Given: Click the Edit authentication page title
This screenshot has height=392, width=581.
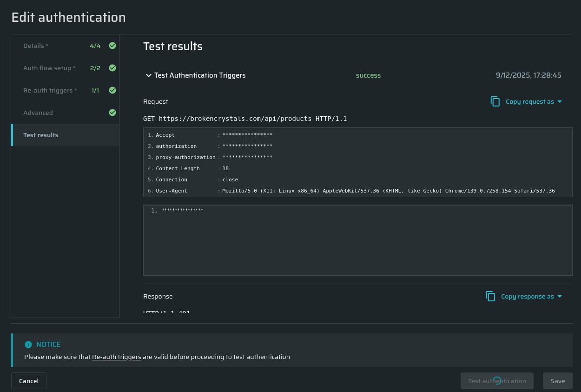Looking at the screenshot, I should click(x=68, y=17).
